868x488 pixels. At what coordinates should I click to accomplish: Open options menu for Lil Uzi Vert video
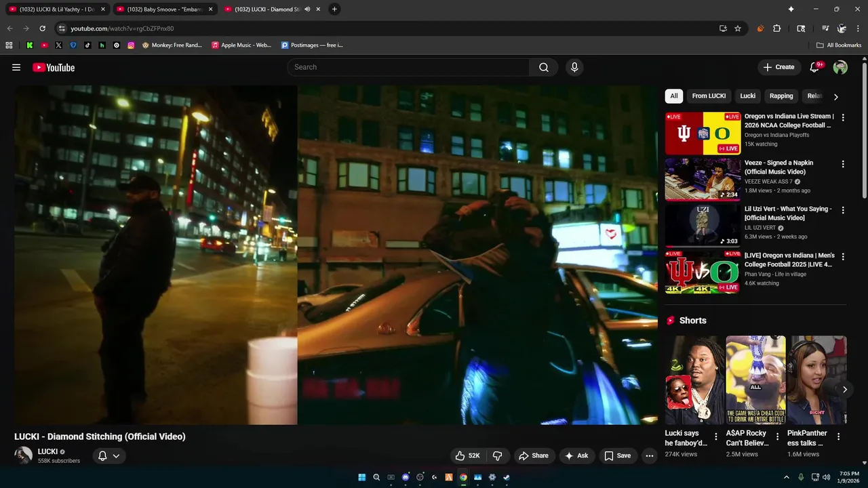point(843,210)
